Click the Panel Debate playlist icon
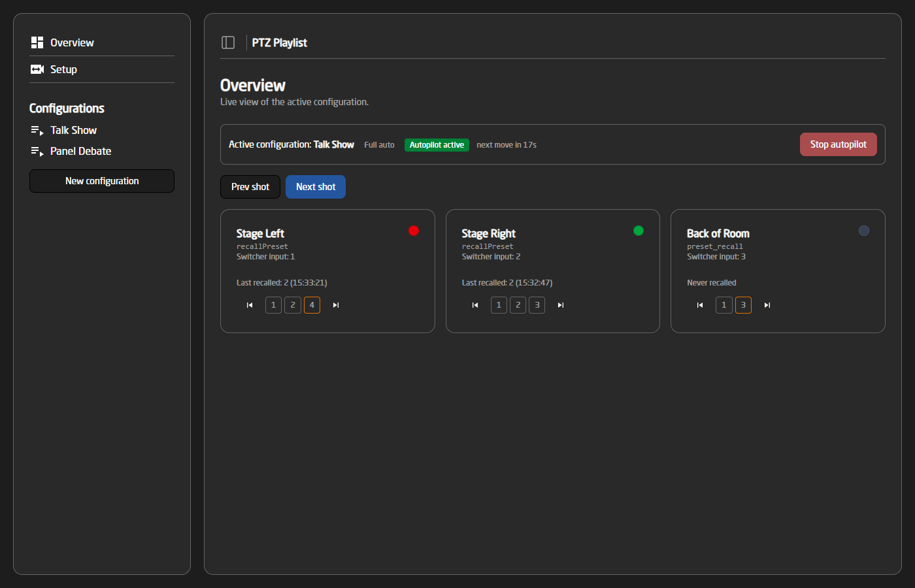 (x=37, y=152)
